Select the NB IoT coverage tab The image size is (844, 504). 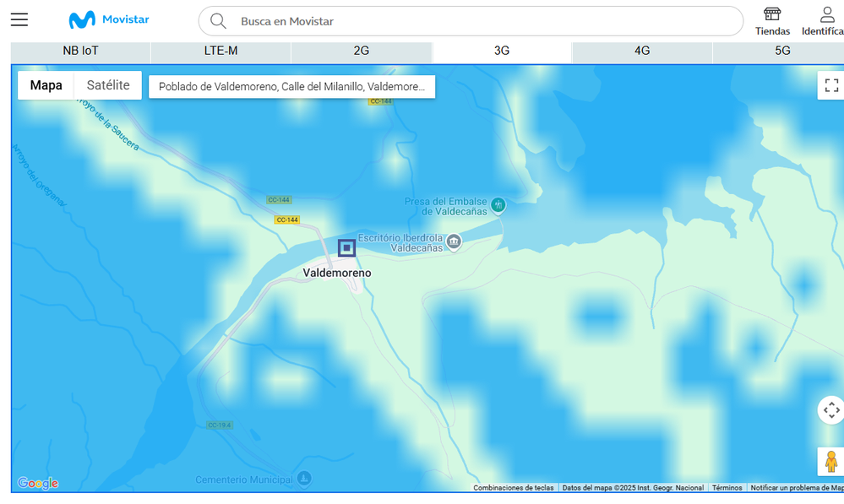coord(81,51)
